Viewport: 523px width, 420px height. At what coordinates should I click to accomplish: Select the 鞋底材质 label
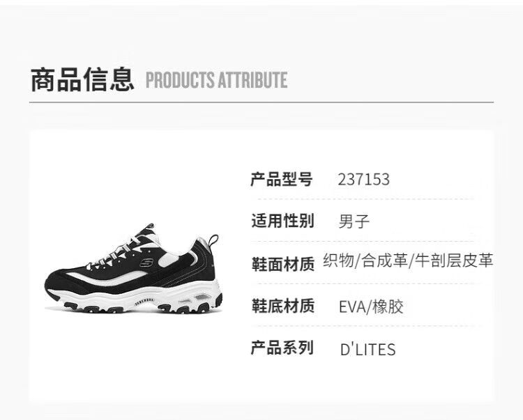coord(283,306)
